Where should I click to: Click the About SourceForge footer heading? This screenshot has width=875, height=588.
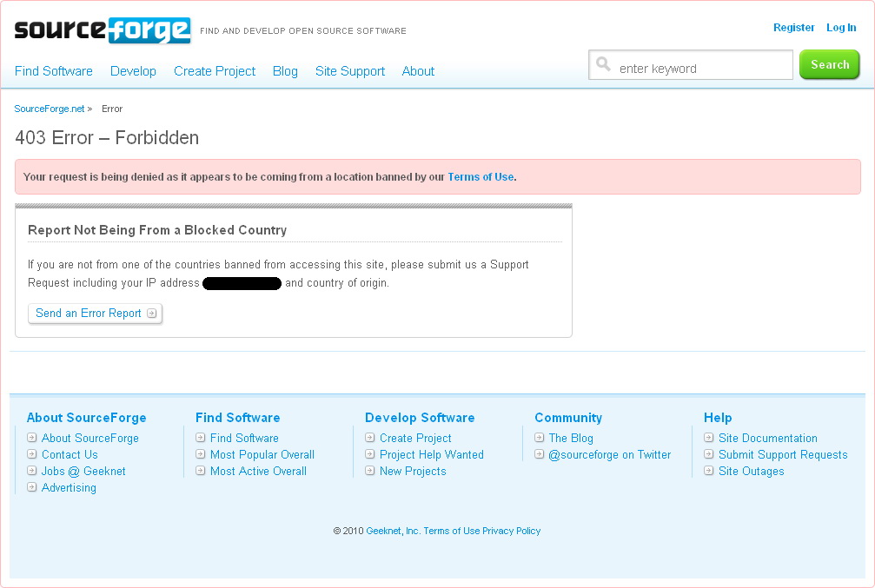[x=87, y=418]
